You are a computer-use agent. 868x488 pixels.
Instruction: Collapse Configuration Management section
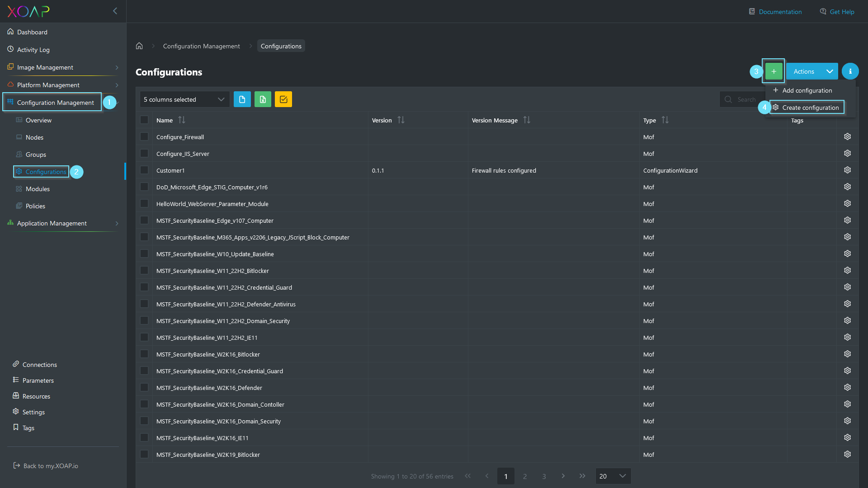55,103
